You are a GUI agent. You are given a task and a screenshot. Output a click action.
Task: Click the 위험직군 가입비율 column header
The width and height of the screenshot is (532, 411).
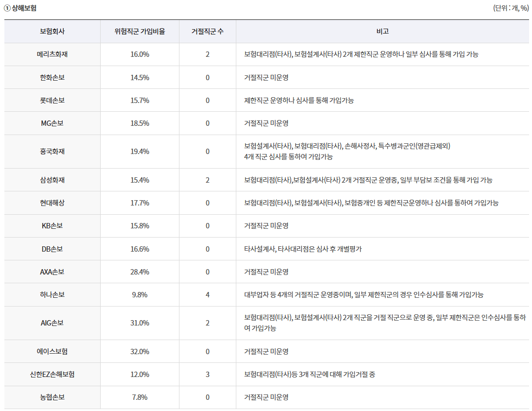point(140,31)
